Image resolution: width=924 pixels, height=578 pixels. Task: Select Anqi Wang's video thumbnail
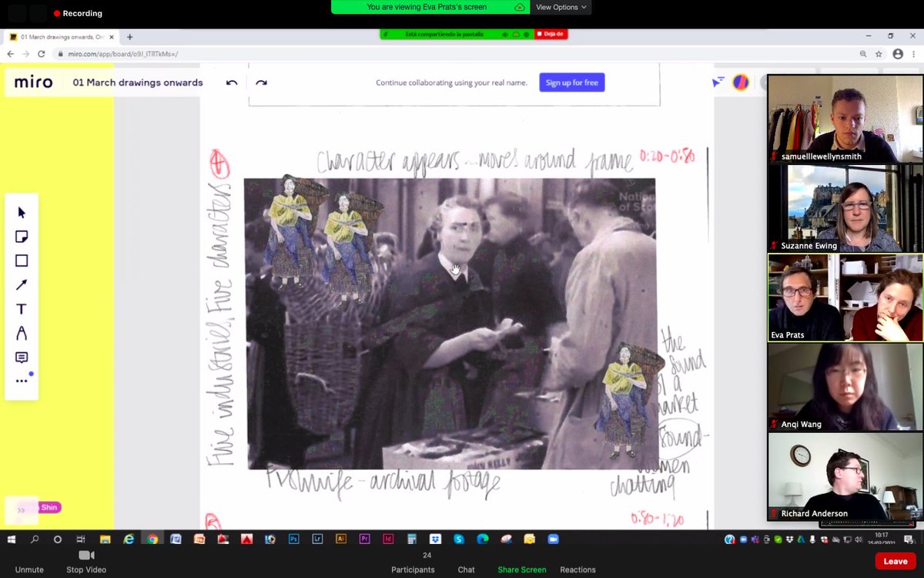[845, 387]
